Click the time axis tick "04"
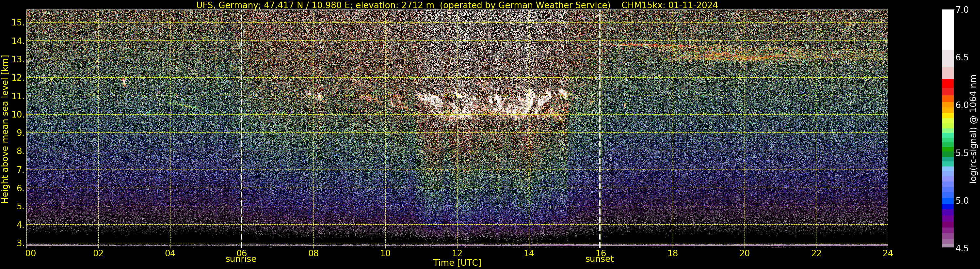Viewport: 980px width, 269px height. 170,253
